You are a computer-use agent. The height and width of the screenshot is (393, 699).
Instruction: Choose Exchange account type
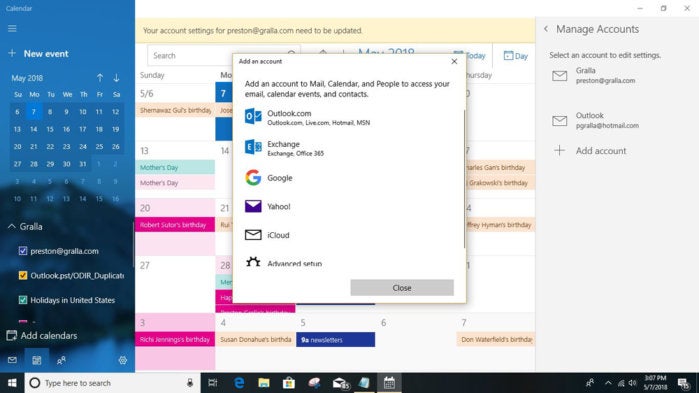click(349, 148)
